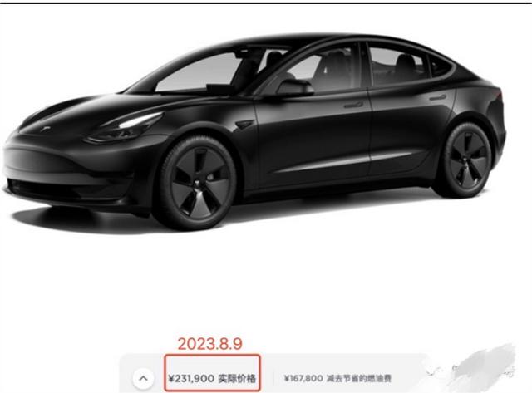Click the Tesla badge on front wheel hub
The image size is (532, 393).
[x=199, y=186]
